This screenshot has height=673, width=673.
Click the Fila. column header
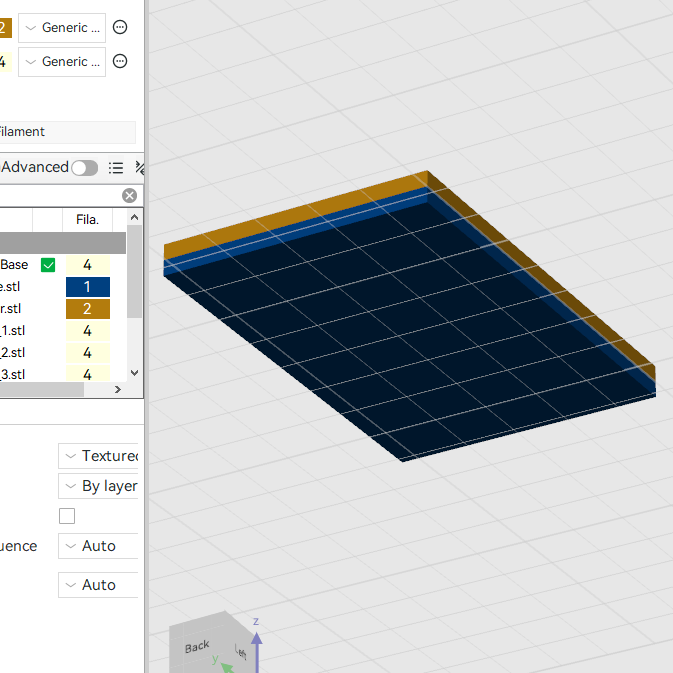point(88,220)
